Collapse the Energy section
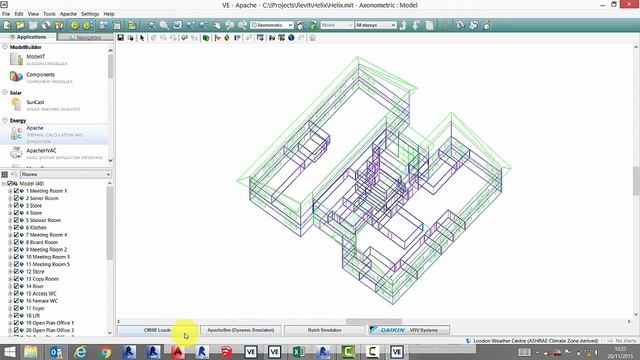This screenshot has width=640, height=360. coord(5,120)
